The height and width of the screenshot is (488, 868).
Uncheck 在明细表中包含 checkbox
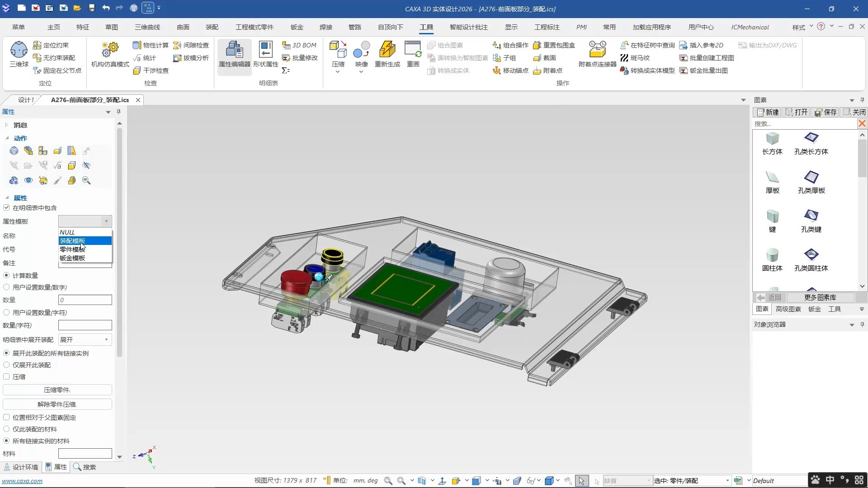tap(7, 208)
